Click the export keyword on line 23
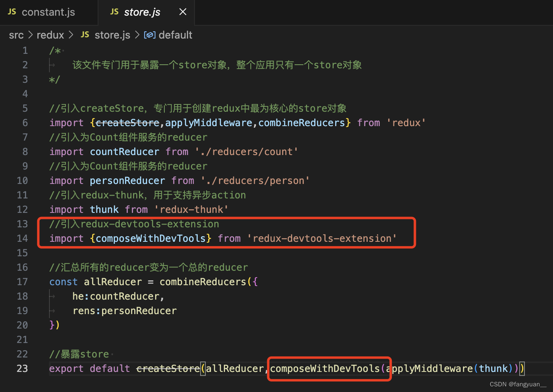The height and width of the screenshot is (392, 553). click(66, 369)
